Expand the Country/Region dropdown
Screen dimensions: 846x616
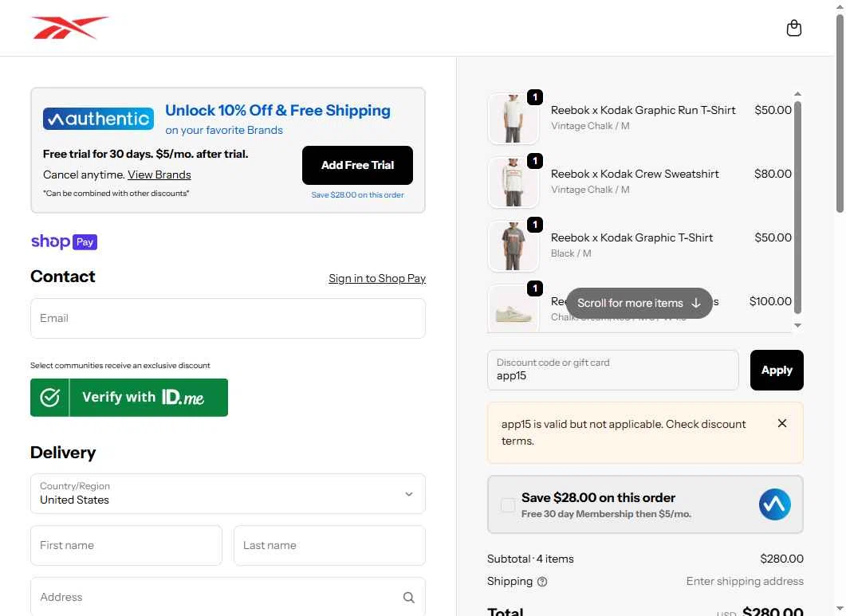pyautogui.click(x=408, y=494)
